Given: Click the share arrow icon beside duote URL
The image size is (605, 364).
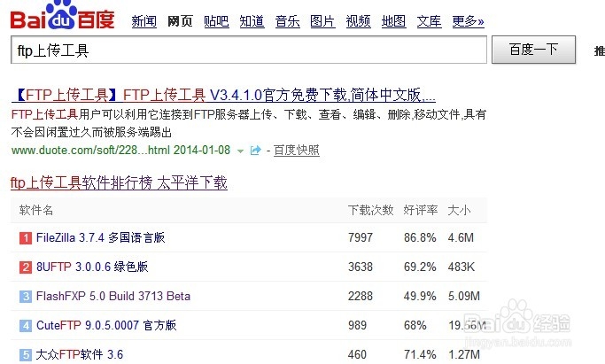Looking at the screenshot, I should (x=255, y=150).
